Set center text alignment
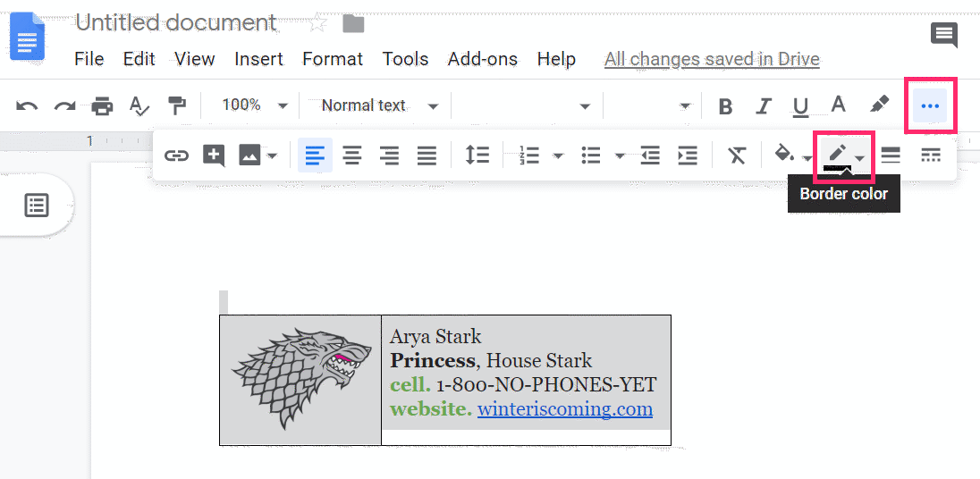 tap(352, 155)
